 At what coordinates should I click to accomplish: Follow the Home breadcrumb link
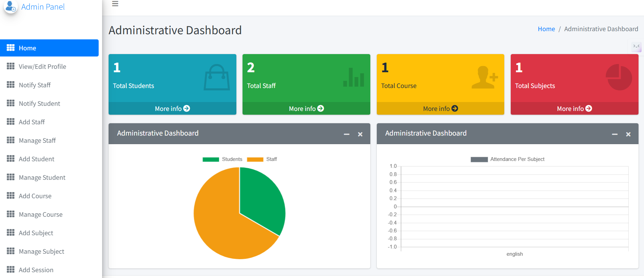click(x=546, y=29)
